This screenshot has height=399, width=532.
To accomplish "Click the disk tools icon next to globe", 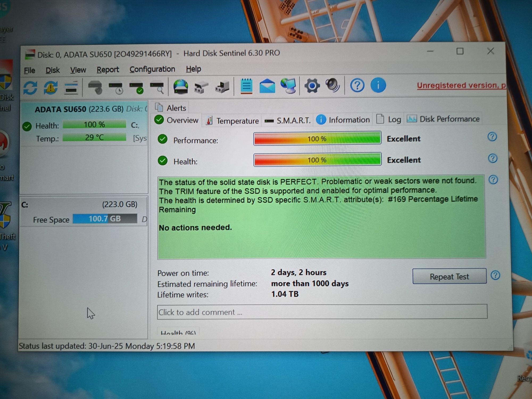I will (x=201, y=87).
